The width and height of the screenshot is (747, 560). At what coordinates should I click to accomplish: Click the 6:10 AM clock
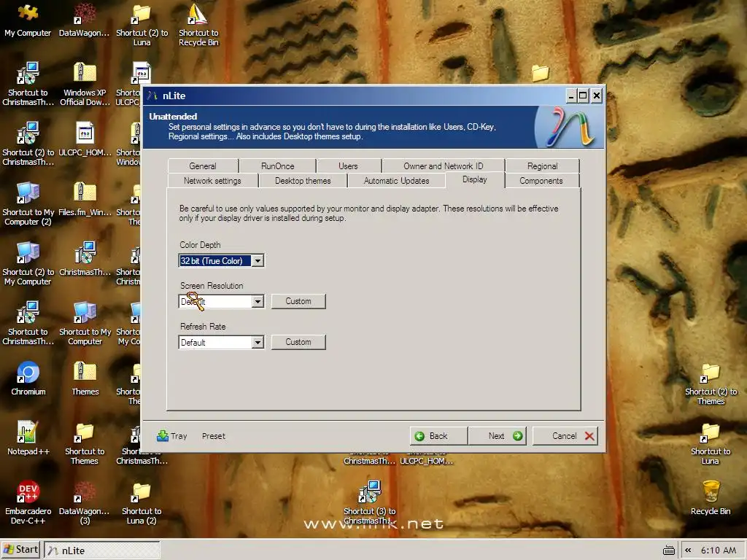[x=718, y=550]
